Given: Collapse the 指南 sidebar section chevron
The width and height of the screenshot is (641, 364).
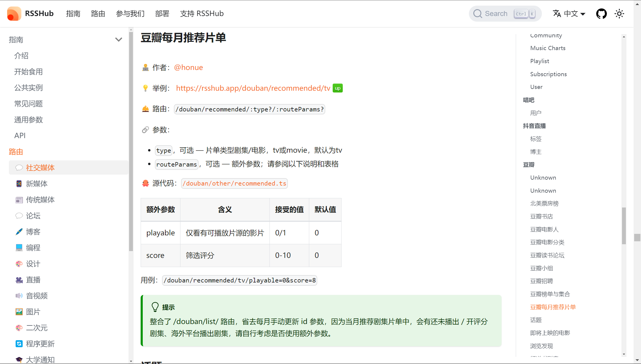Looking at the screenshot, I should 119,39.
